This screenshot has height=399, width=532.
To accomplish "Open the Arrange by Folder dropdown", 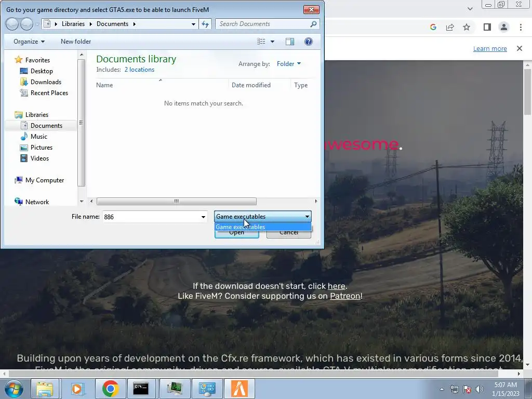I will [x=289, y=64].
